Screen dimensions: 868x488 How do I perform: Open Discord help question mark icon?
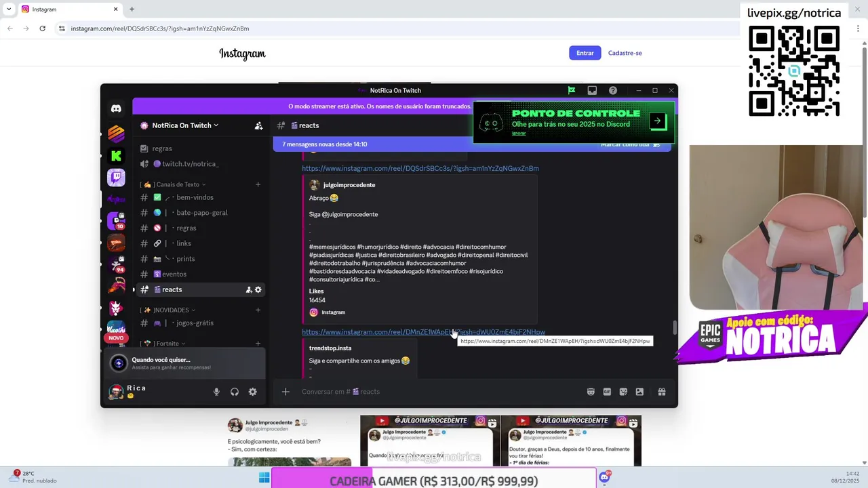pyautogui.click(x=613, y=90)
